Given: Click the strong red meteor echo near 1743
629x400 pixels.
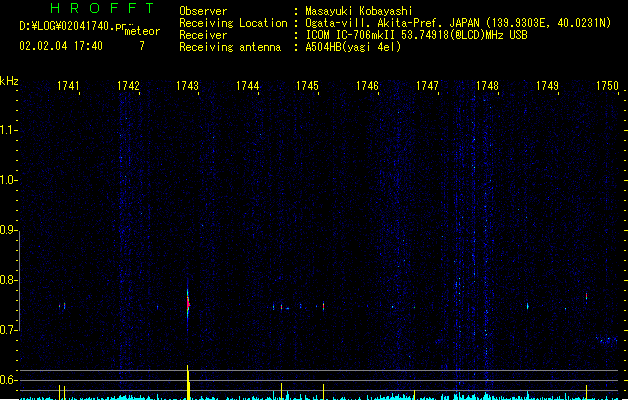Looking at the screenshot, I should (x=188, y=304).
